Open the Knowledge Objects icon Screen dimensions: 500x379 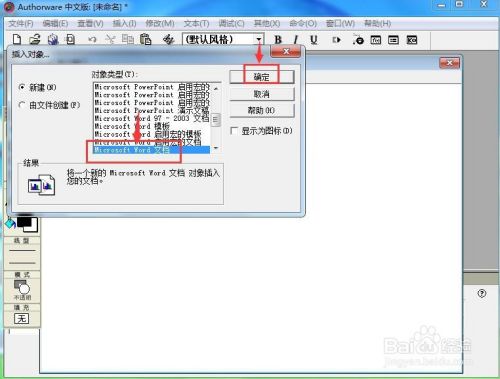point(412,40)
